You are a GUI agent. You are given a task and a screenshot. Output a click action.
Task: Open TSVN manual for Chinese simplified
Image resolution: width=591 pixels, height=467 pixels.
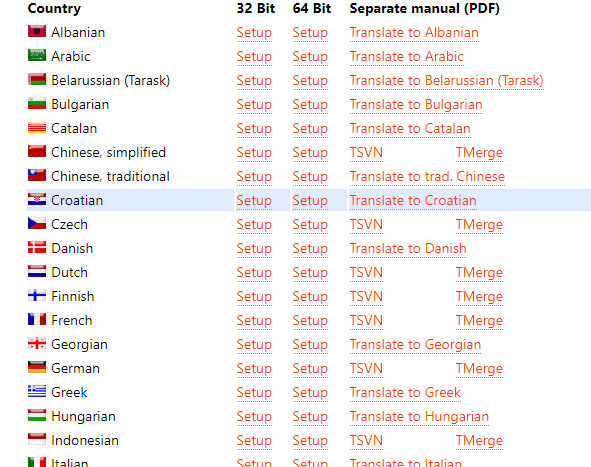[366, 153]
